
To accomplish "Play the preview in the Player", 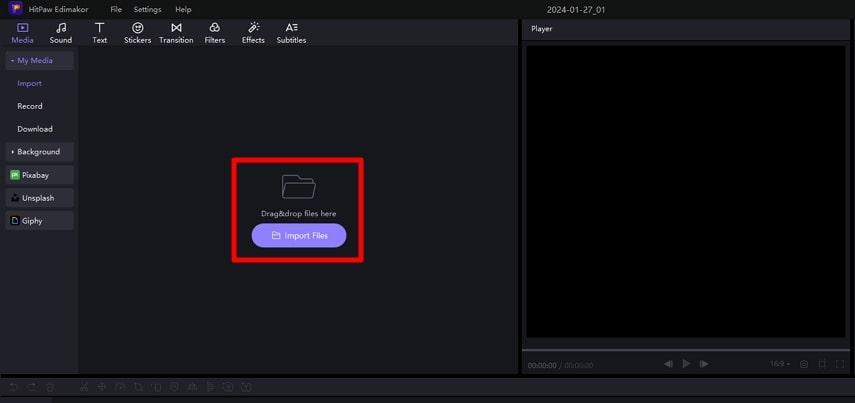I will point(687,364).
